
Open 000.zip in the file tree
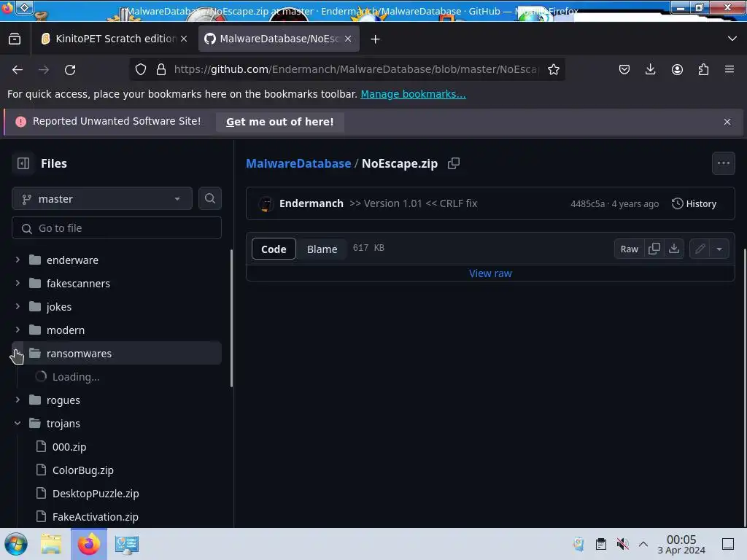tap(69, 447)
